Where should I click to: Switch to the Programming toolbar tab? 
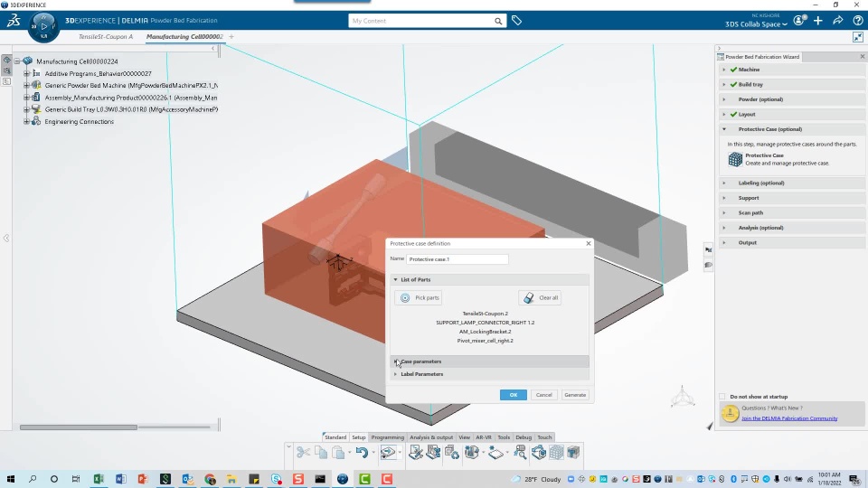pos(388,437)
